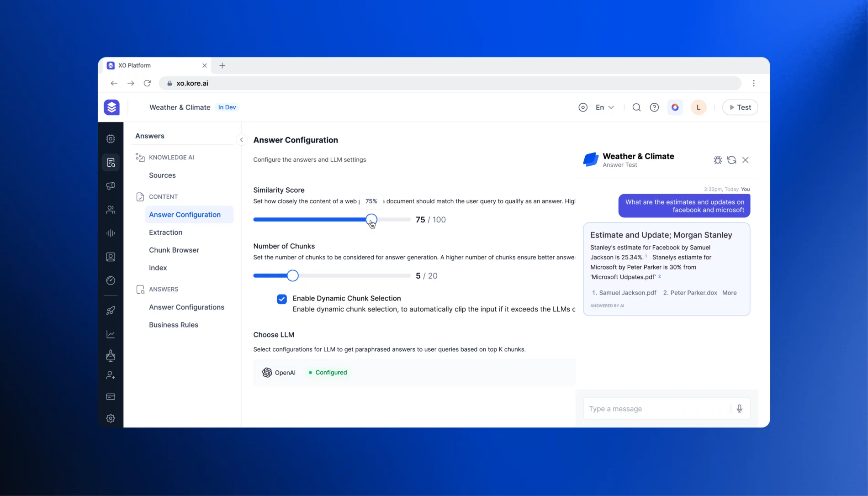Click the user message about facebook and microsoft

point(684,206)
